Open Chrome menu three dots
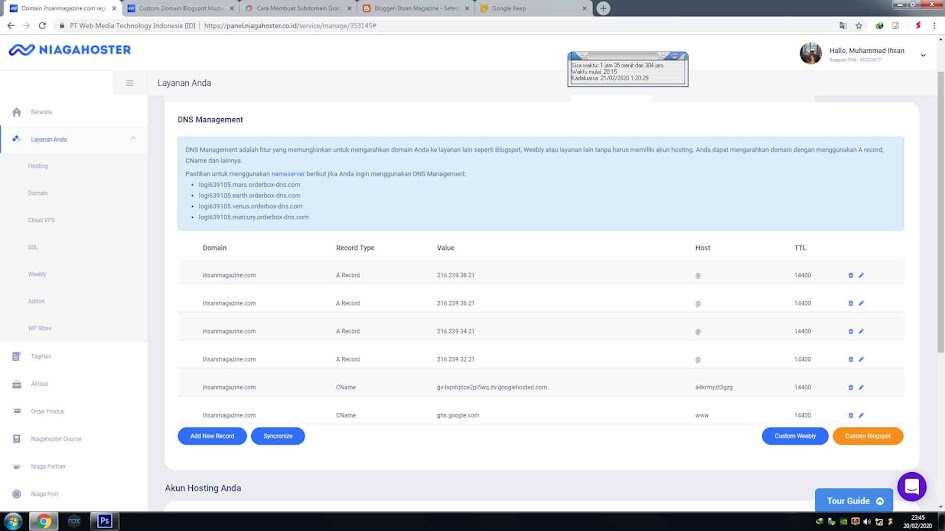This screenshot has width=945, height=531. 935,26
